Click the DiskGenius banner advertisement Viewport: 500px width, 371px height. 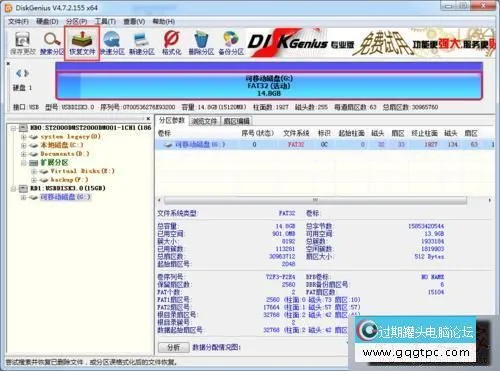(x=371, y=43)
